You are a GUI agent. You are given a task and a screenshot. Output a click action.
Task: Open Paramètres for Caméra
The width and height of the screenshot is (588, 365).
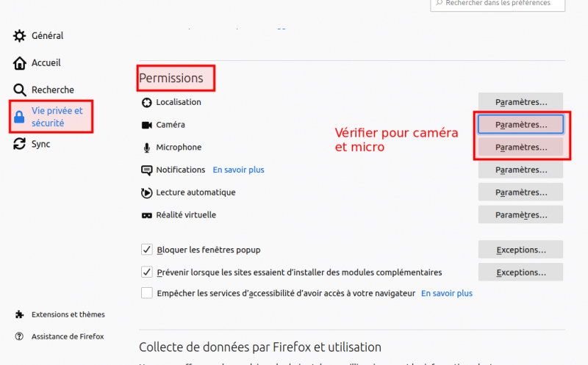(520, 125)
